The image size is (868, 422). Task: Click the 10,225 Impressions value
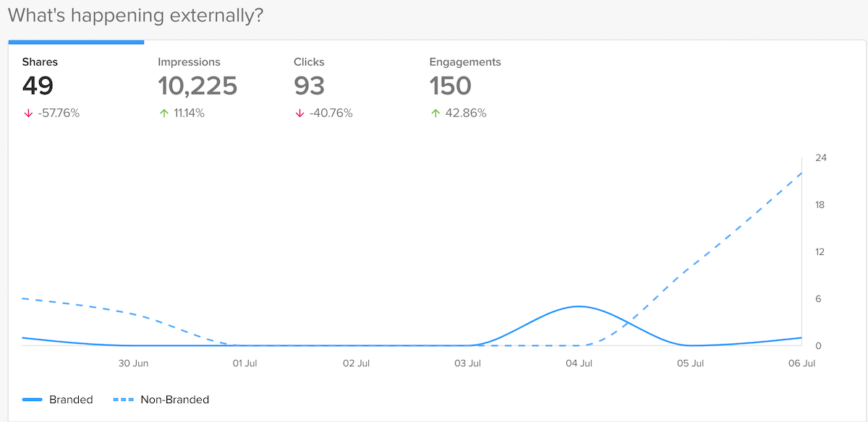coord(197,86)
